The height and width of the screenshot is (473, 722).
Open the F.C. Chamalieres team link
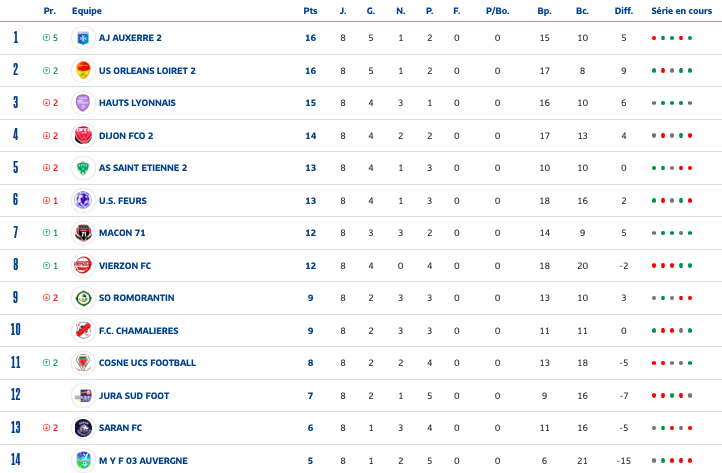pos(141,331)
